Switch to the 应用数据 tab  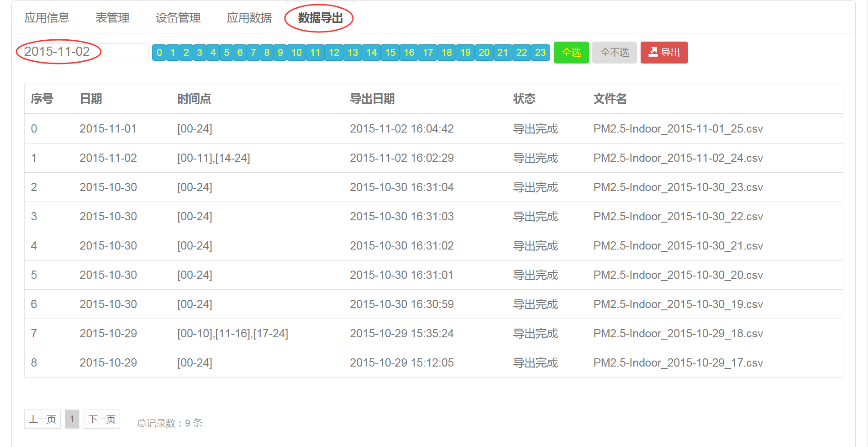point(249,18)
